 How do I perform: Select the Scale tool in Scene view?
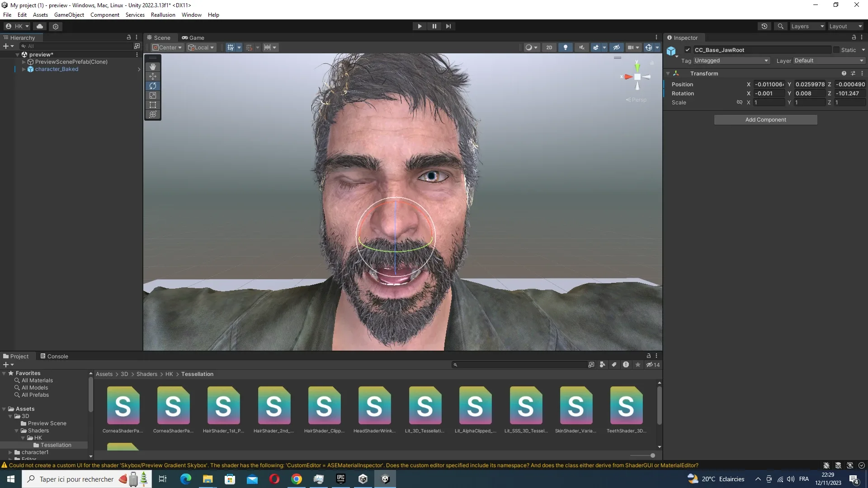[153, 95]
